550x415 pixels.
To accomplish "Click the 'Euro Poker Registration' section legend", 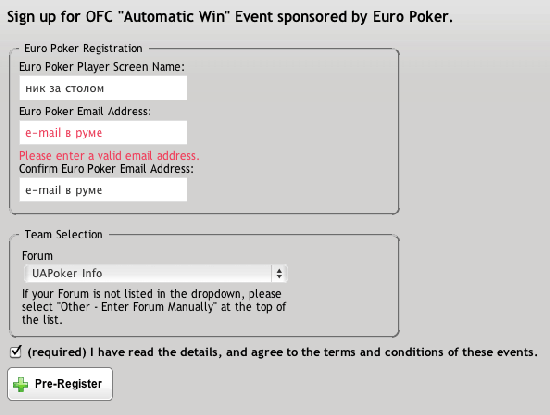I will pyautogui.click(x=83, y=48).
